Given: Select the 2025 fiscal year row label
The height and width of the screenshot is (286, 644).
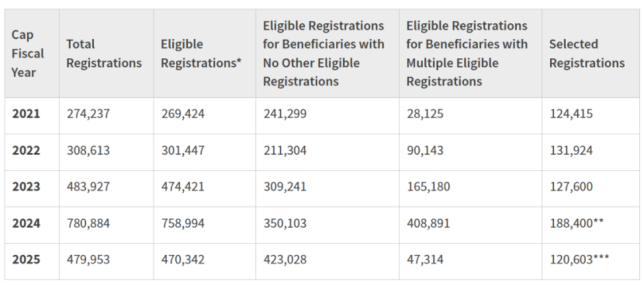Looking at the screenshot, I should 26,260.
